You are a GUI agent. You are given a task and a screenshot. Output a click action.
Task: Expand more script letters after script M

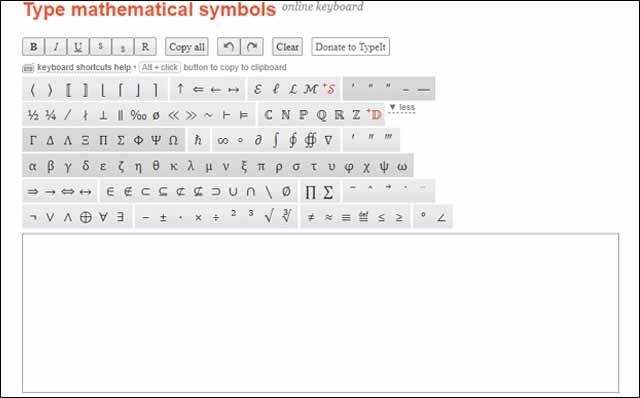click(x=330, y=89)
